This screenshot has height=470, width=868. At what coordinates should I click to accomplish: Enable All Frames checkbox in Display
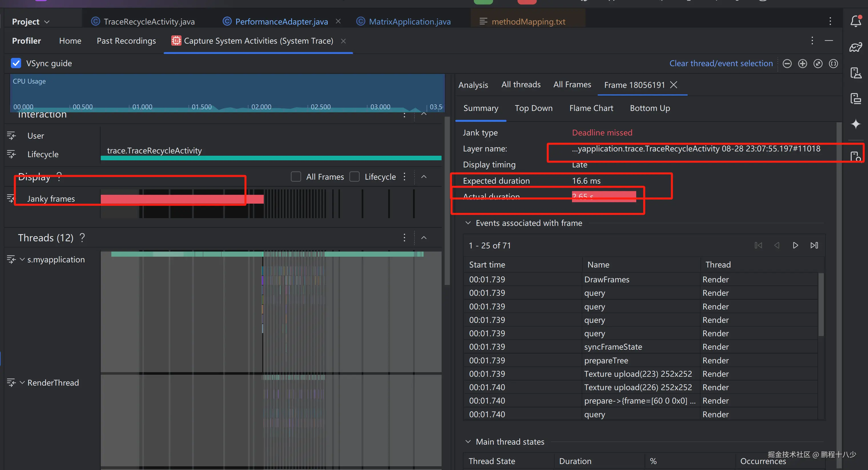296,177
